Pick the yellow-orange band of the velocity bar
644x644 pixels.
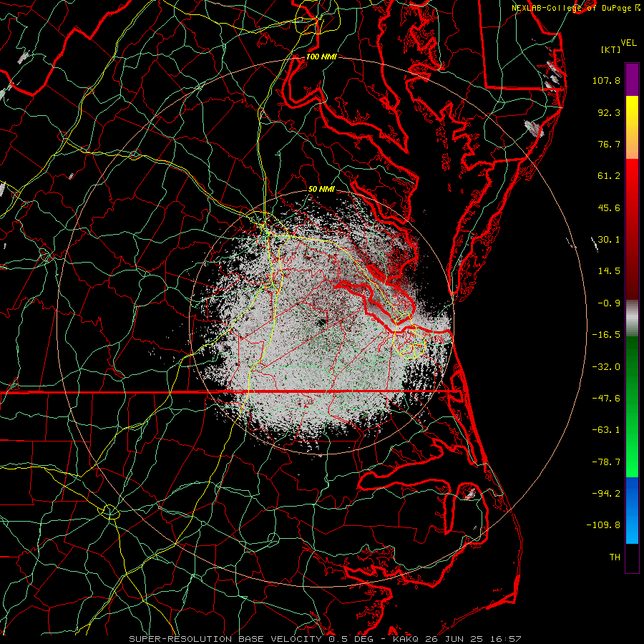tap(632, 127)
